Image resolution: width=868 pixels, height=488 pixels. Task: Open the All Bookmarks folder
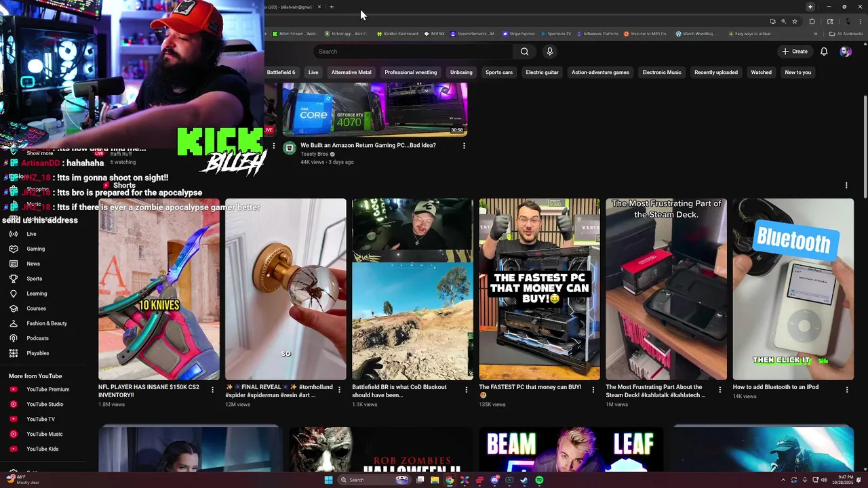point(846,33)
